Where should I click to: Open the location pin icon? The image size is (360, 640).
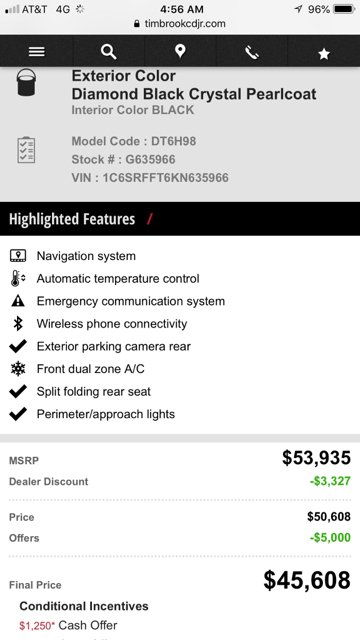(x=180, y=51)
